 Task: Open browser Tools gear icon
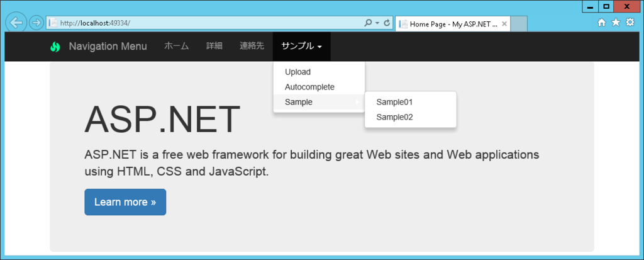click(630, 23)
